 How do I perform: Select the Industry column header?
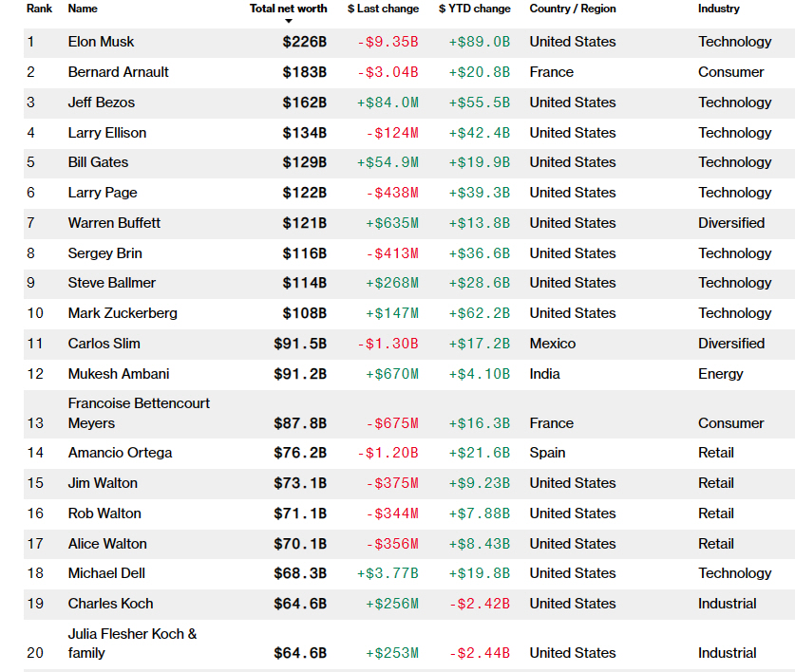pos(718,9)
